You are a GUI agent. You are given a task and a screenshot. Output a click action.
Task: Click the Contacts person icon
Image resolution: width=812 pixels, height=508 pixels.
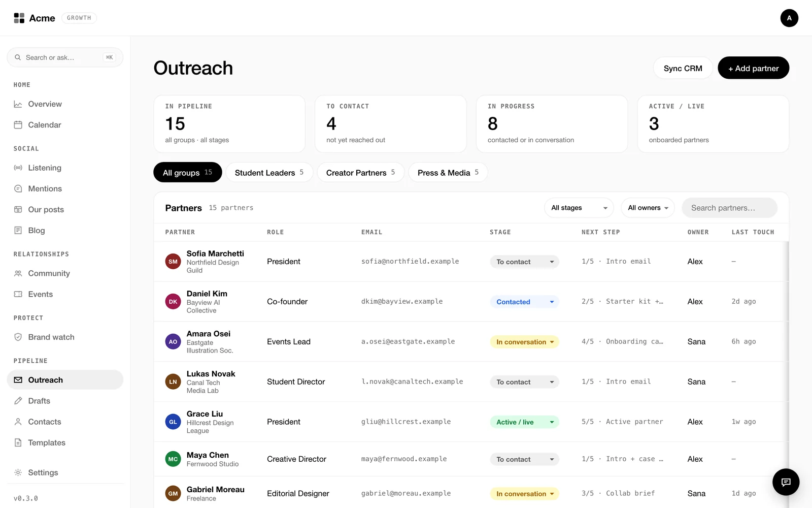tap(18, 422)
